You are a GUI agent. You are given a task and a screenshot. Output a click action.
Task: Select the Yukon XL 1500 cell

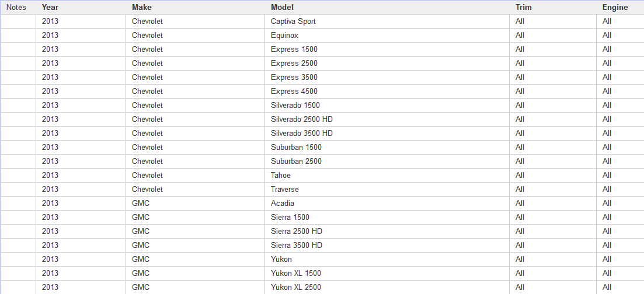[296, 274]
